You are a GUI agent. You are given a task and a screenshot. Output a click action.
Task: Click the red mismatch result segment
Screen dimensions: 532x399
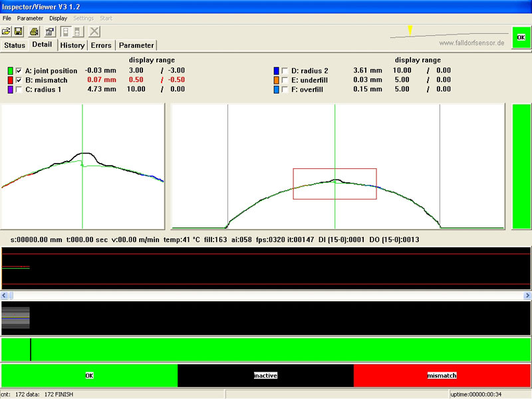click(442, 376)
